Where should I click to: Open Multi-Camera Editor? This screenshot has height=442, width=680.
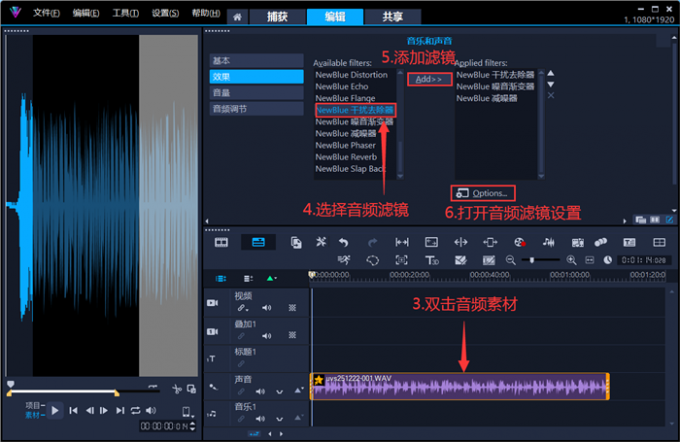point(659,242)
